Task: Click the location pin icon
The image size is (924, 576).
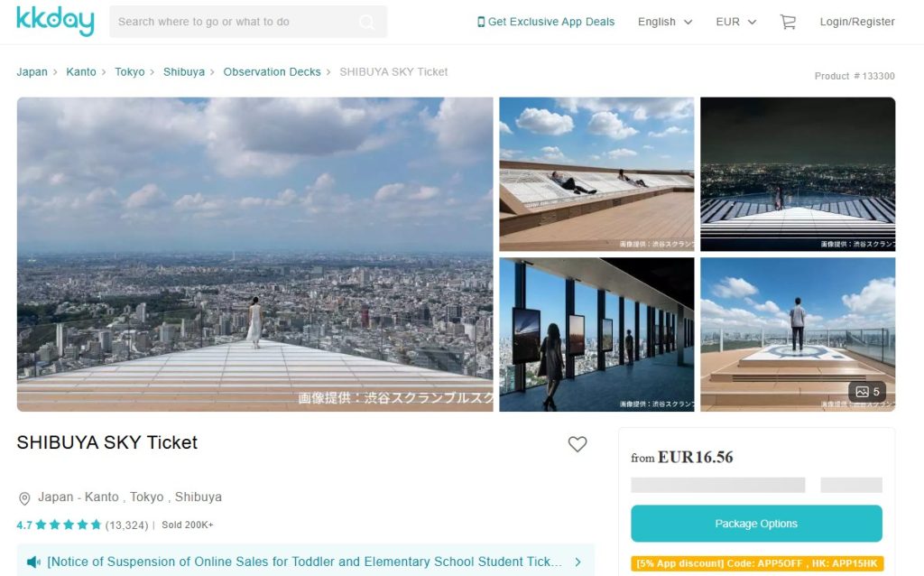Action: (x=24, y=498)
